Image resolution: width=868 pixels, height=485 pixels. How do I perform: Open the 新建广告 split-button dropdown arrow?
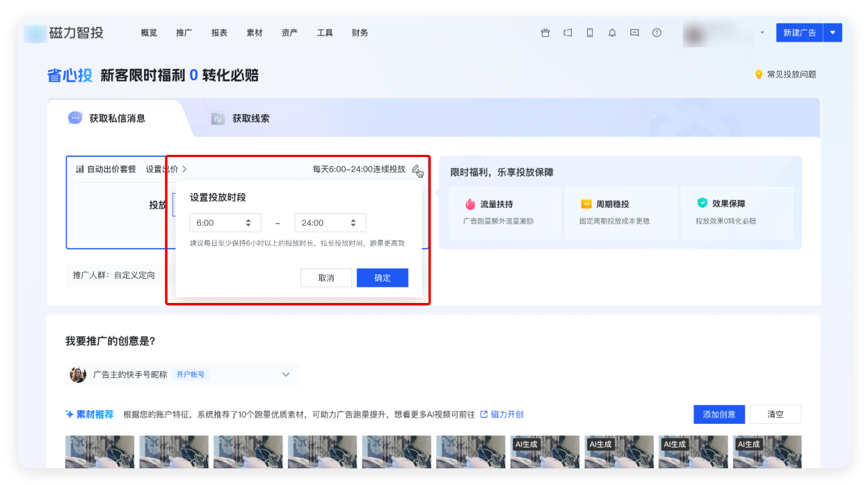click(x=832, y=32)
